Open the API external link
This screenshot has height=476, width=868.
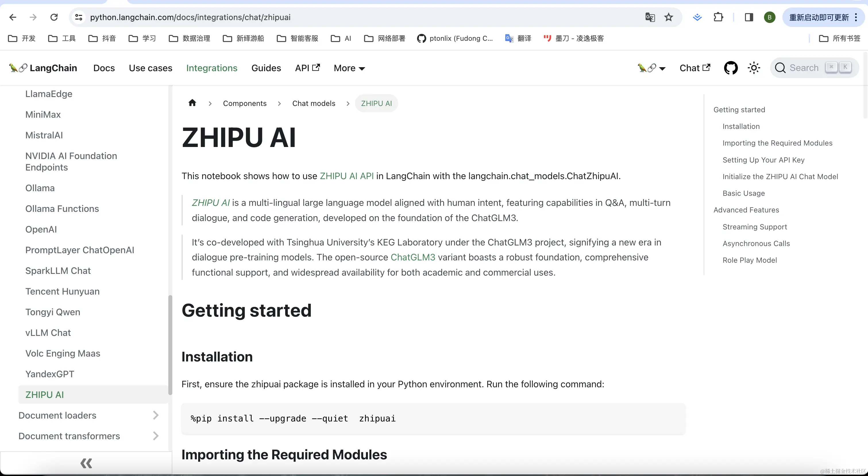click(307, 68)
